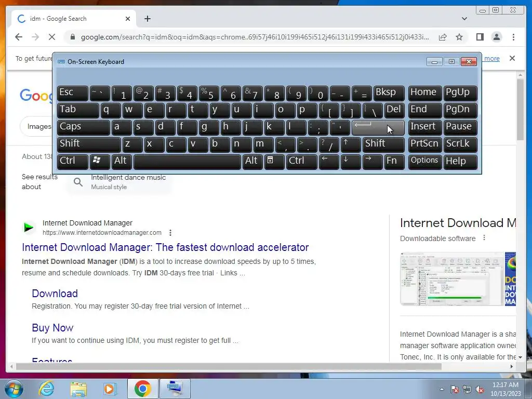Open the muted volume tray icon
Image resolution: width=532 pixels, height=399 pixels.
click(480, 389)
